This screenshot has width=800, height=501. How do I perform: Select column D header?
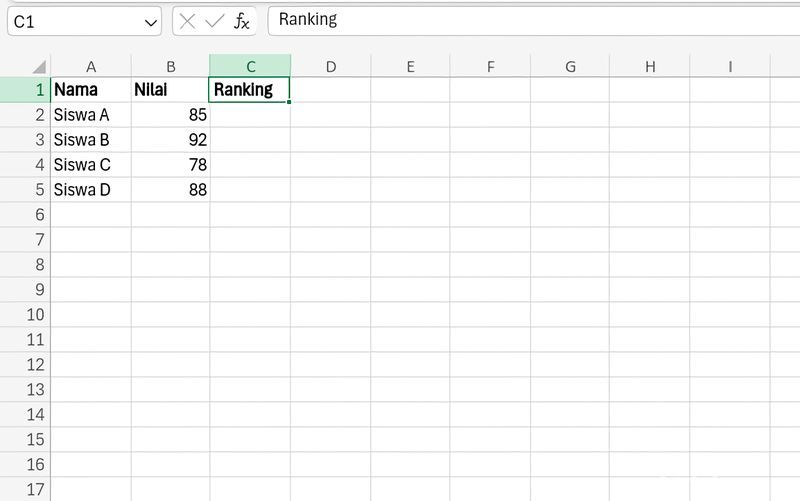(x=331, y=66)
